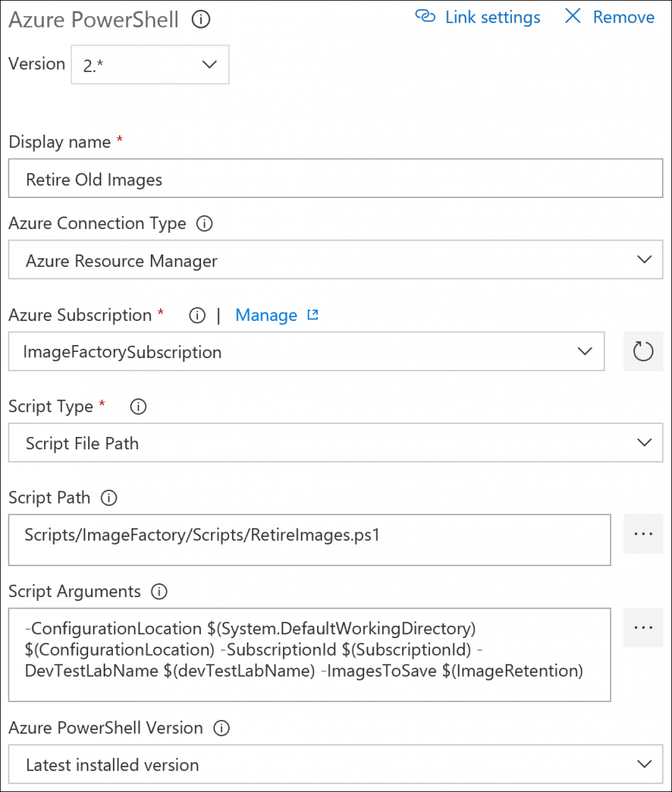672x792 pixels.
Task: Click the Link settings link
Action: click(492, 17)
